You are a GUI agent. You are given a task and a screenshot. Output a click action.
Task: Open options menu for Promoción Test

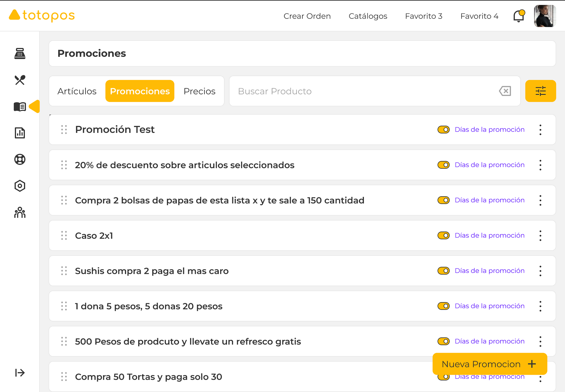coord(540,130)
